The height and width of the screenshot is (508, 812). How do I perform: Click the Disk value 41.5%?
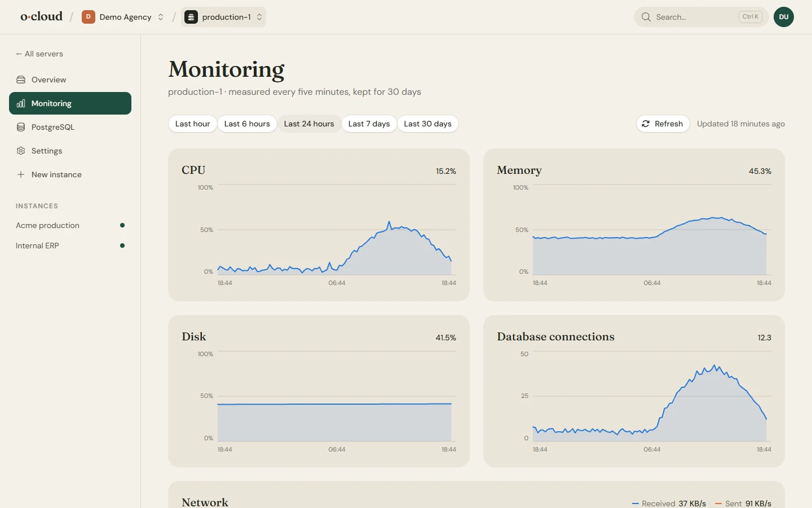445,338
